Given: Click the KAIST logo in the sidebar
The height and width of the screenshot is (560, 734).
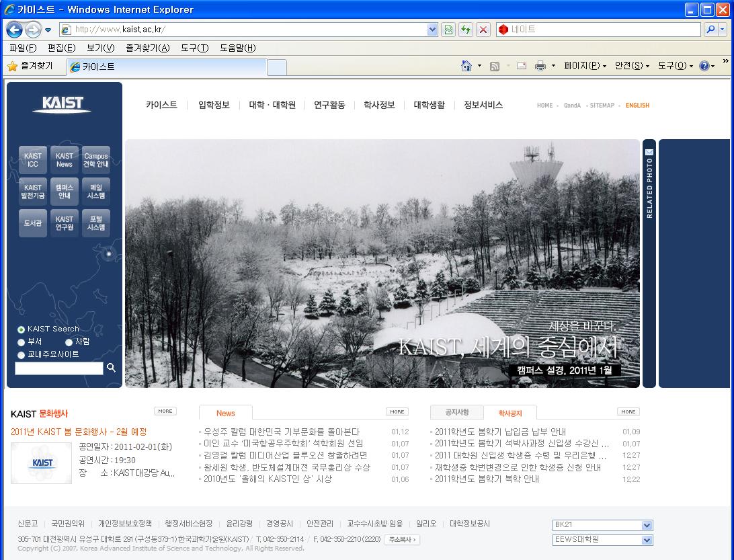Looking at the screenshot, I should coord(63,104).
